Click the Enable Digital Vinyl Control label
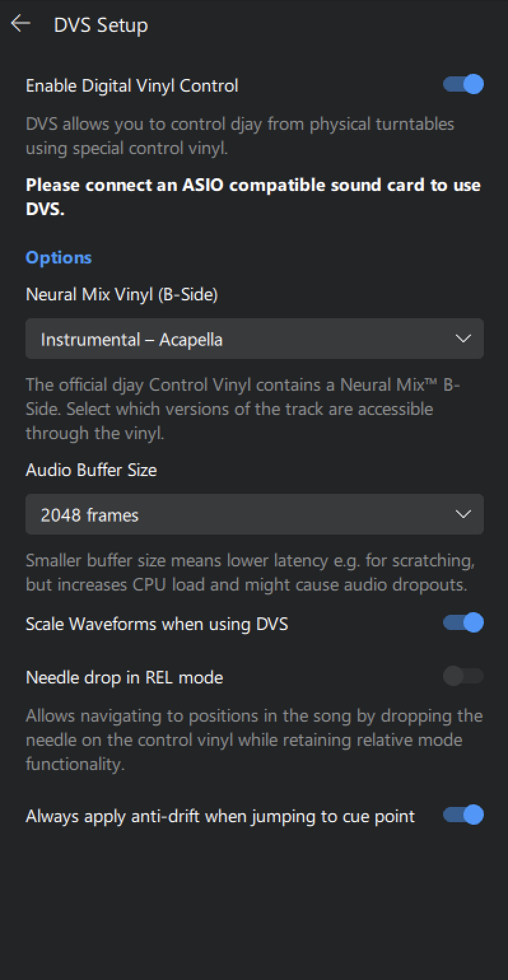The image size is (508, 980). tap(131, 85)
